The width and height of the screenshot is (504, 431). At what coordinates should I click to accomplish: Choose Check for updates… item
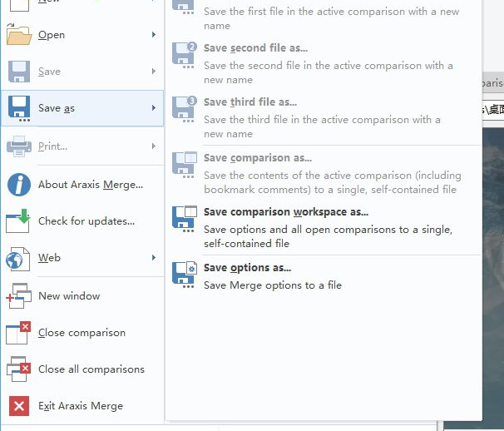click(x=82, y=221)
